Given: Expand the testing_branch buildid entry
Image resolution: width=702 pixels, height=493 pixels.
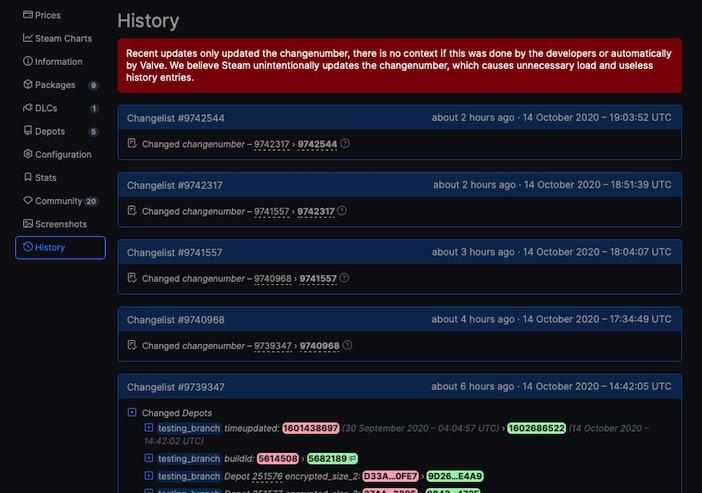Looking at the screenshot, I should tap(149, 458).
